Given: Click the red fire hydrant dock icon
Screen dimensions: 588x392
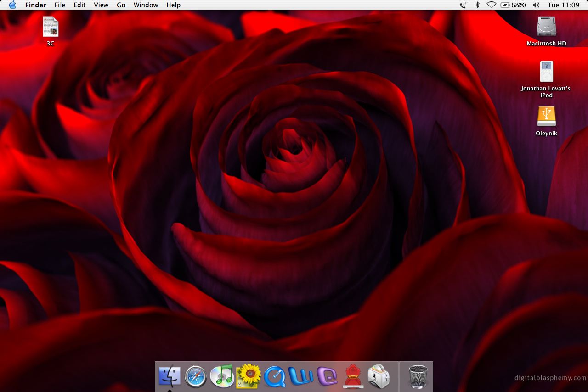Looking at the screenshot, I should [353, 376].
